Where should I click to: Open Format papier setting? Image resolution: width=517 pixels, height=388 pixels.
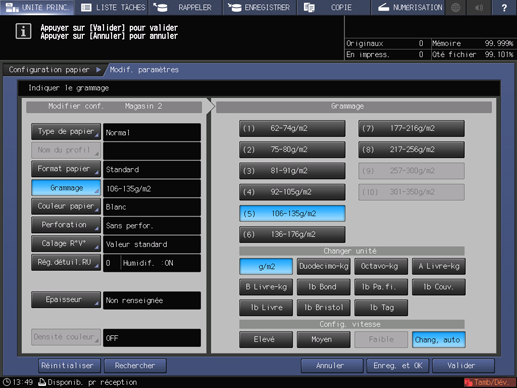pos(66,169)
